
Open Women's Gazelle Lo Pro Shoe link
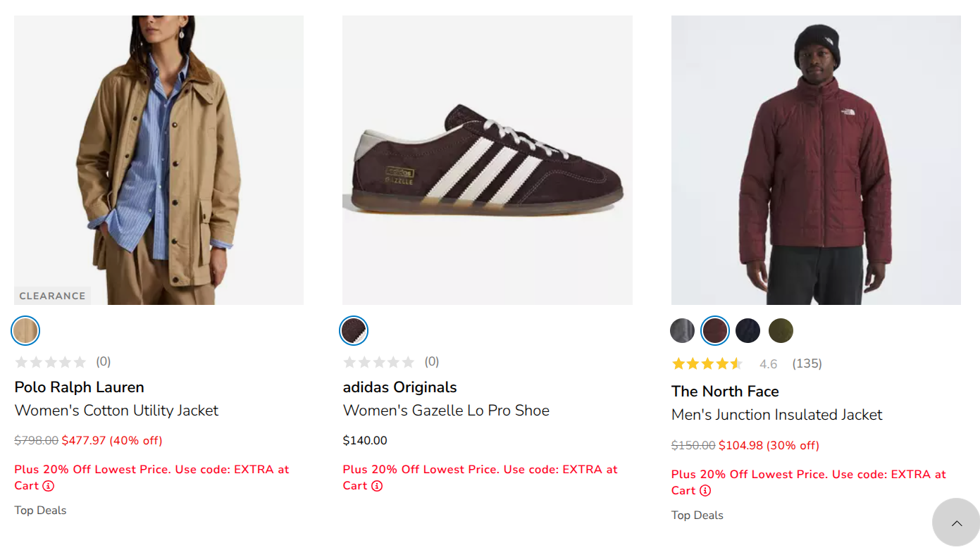tap(446, 411)
